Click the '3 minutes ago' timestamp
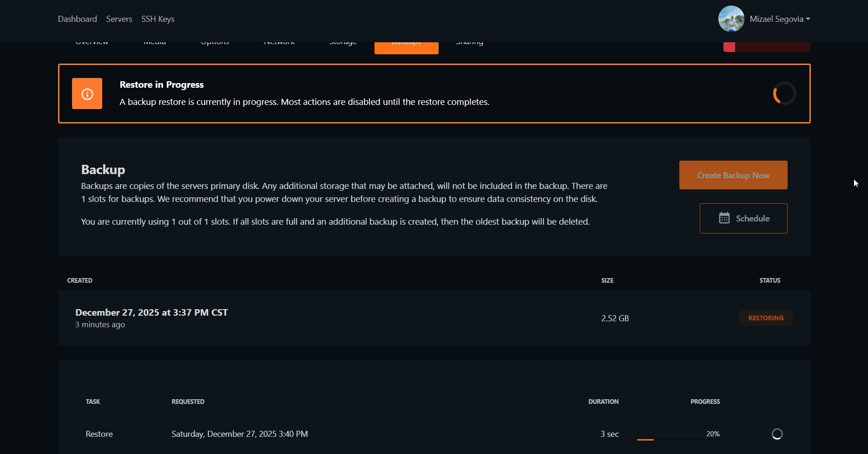 [100, 324]
